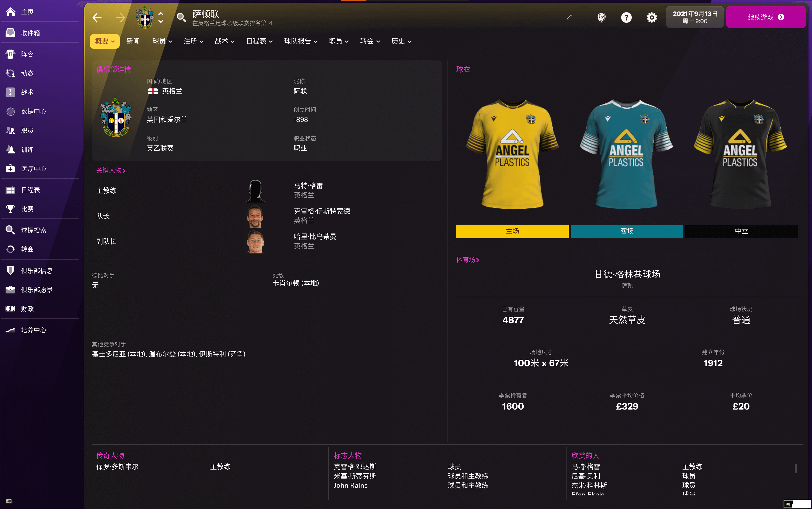Open the 阵容 squad shirt icon
This screenshot has height=509, width=812.
(x=10, y=54)
